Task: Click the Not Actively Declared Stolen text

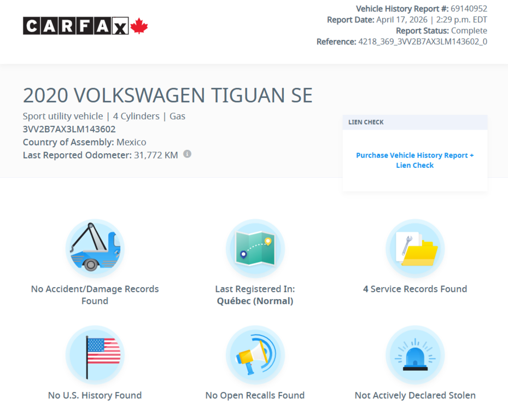Action: tap(414, 395)
